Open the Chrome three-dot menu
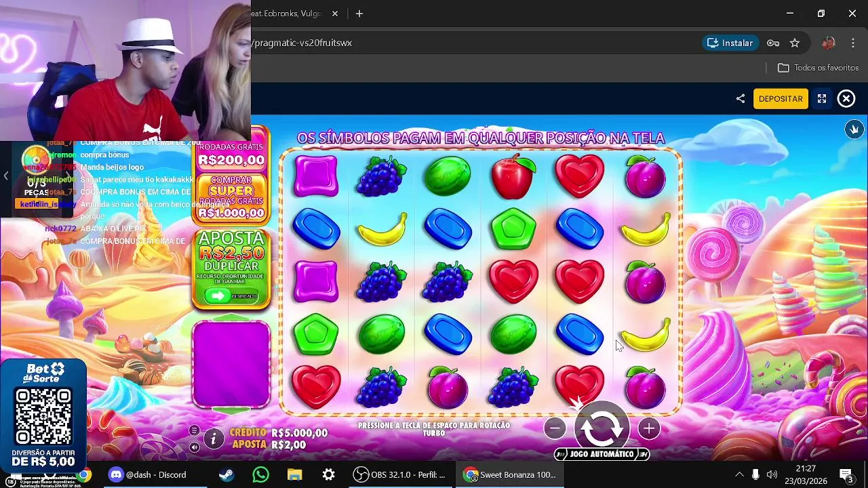 click(x=853, y=43)
